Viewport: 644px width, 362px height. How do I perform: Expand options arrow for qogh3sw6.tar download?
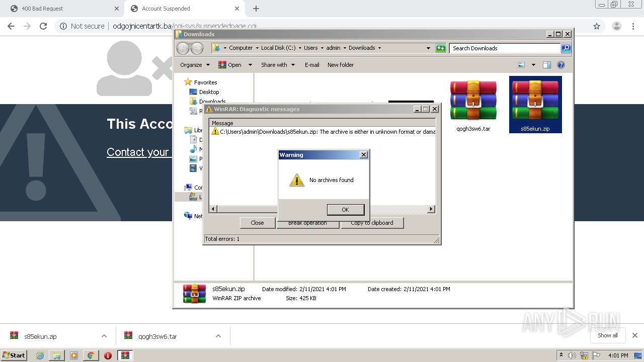tap(218, 336)
